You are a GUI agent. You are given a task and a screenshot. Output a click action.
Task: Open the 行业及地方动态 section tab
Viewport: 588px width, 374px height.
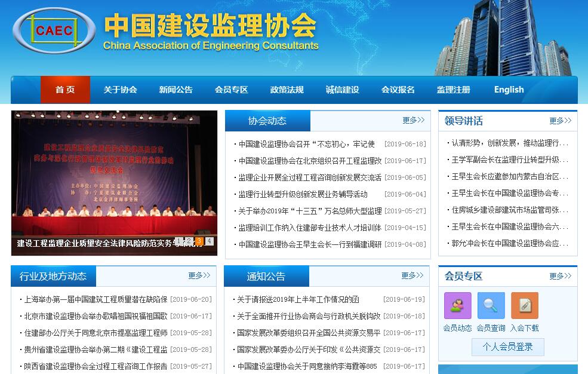tap(53, 276)
